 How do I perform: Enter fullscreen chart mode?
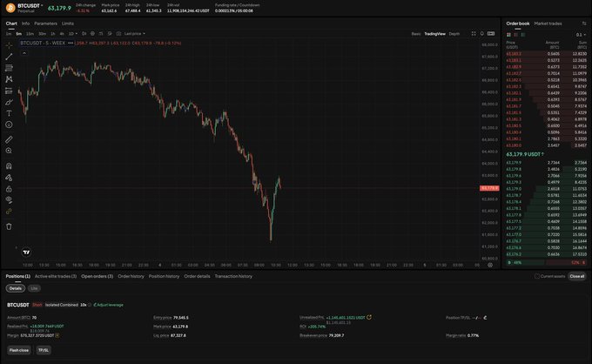(474, 34)
